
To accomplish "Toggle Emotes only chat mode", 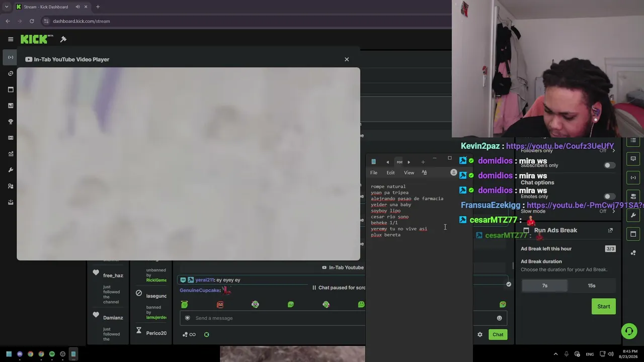I will pyautogui.click(x=609, y=197).
